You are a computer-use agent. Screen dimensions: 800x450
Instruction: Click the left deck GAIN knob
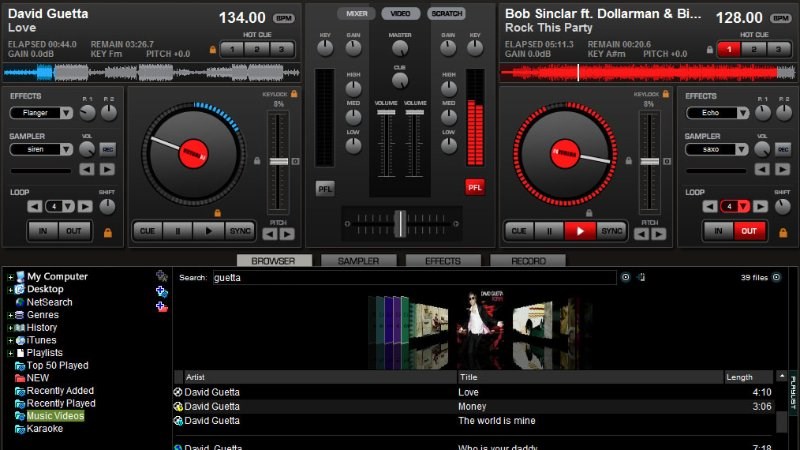[x=353, y=48]
